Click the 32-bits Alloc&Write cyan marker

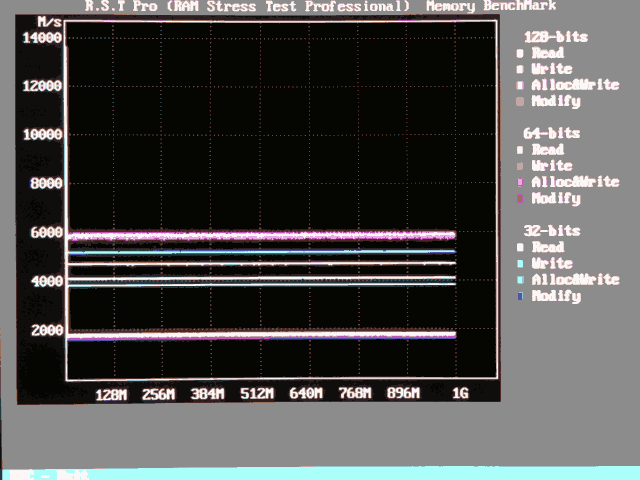(520, 280)
